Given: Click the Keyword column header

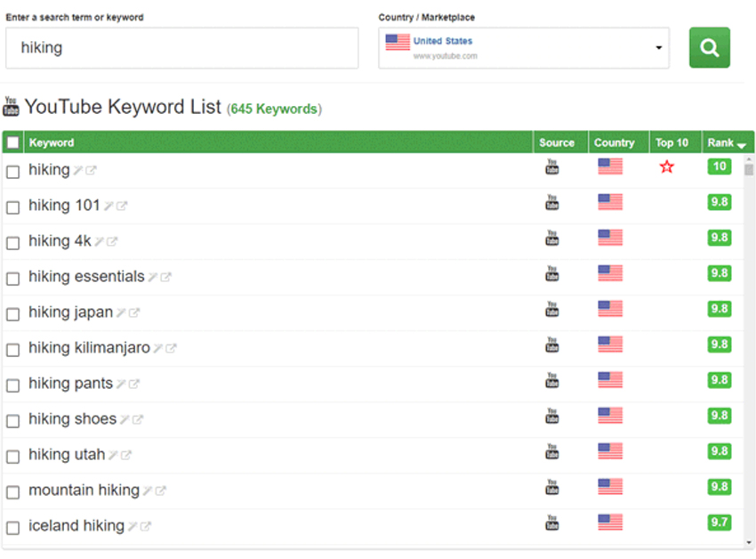Looking at the screenshot, I should [x=51, y=142].
